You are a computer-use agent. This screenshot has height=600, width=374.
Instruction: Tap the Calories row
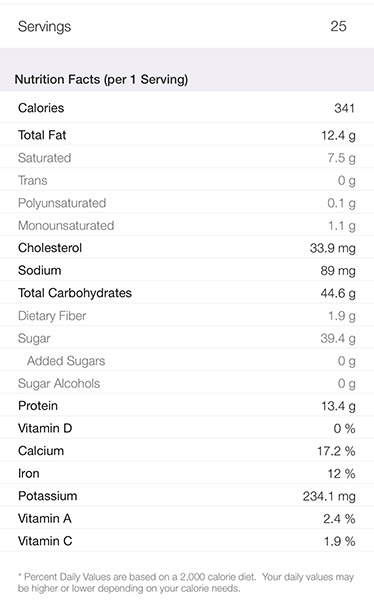187,107
